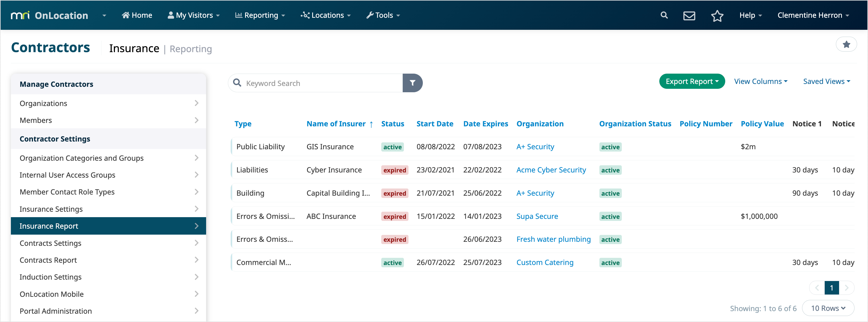Click the search magnifier icon in top bar
Screen dimensions: 868x322
[664, 15]
